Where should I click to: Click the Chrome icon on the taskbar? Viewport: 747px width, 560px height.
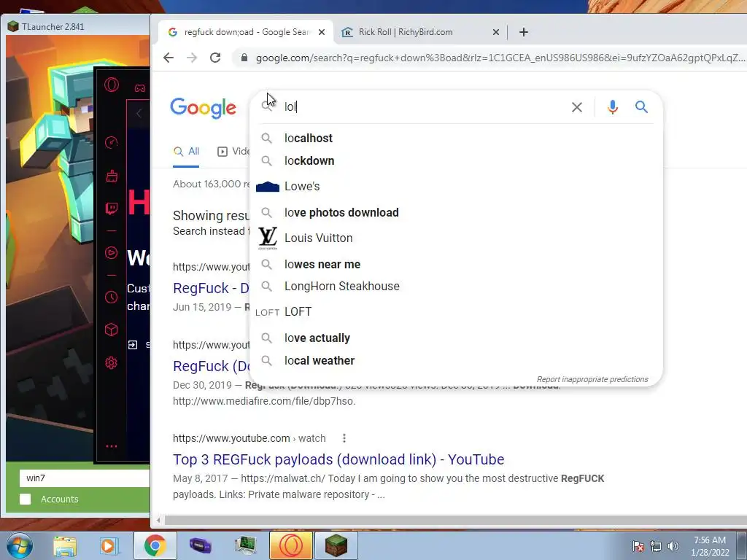point(155,545)
